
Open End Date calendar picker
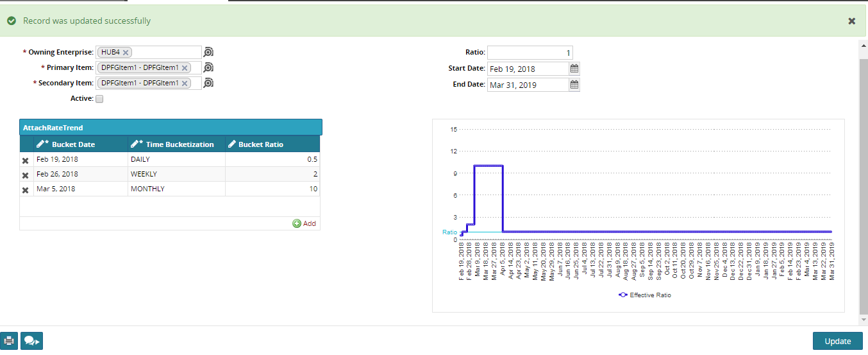(574, 85)
